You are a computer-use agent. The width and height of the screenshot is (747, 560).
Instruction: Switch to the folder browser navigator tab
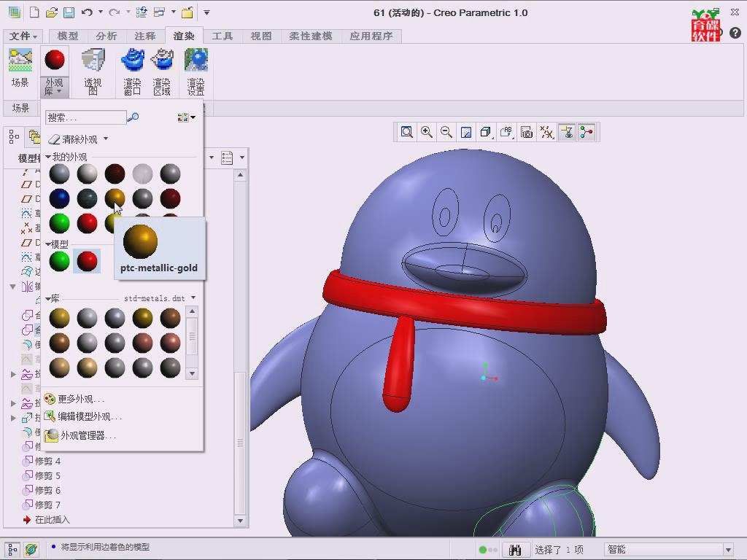[34, 137]
